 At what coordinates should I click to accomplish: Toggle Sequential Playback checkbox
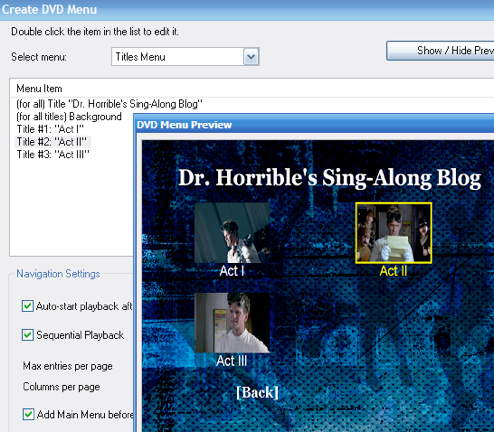[28, 335]
